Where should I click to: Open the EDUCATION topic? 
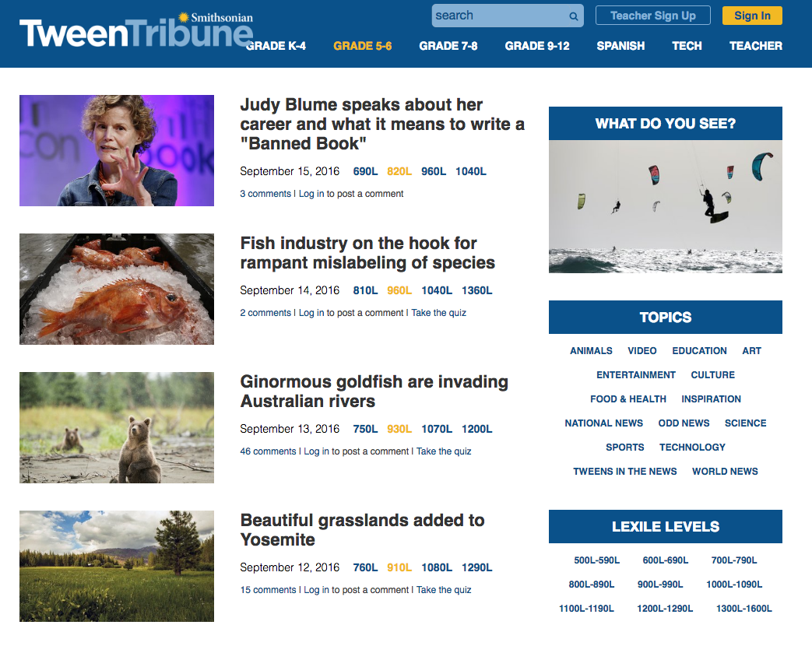pos(699,351)
